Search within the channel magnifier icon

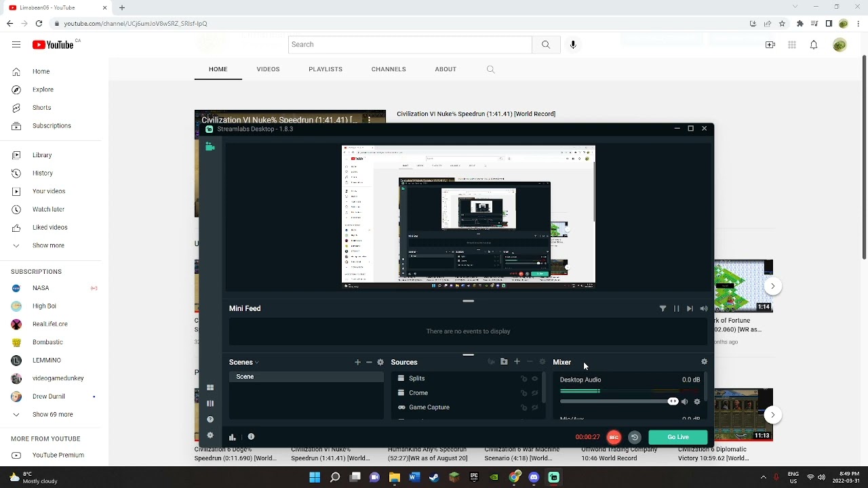click(x=491, y=69)
